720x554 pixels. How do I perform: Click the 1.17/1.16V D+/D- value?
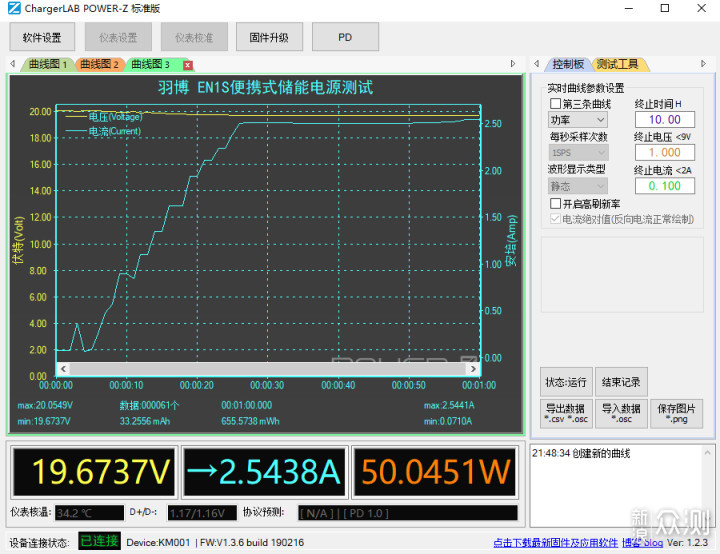[x=202, y=513]
